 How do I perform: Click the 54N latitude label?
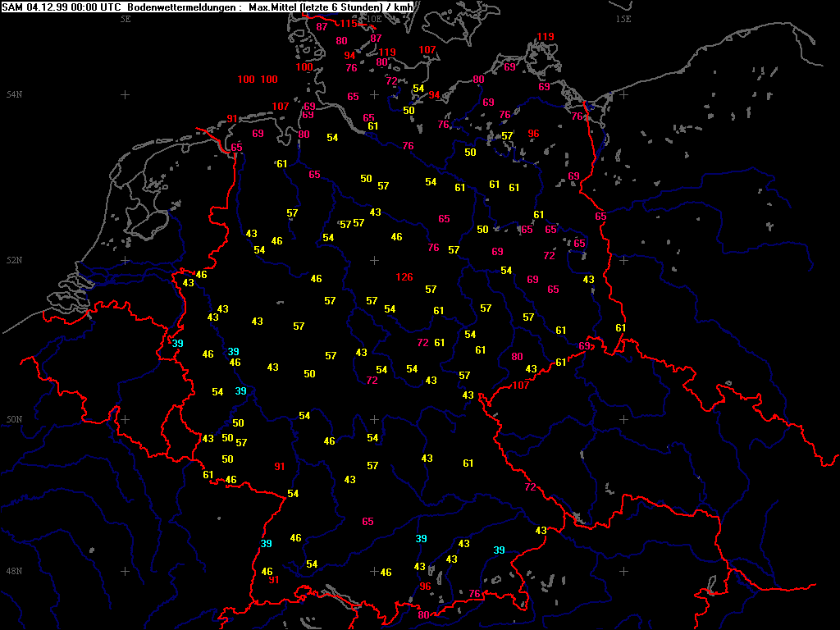(13, 95)
